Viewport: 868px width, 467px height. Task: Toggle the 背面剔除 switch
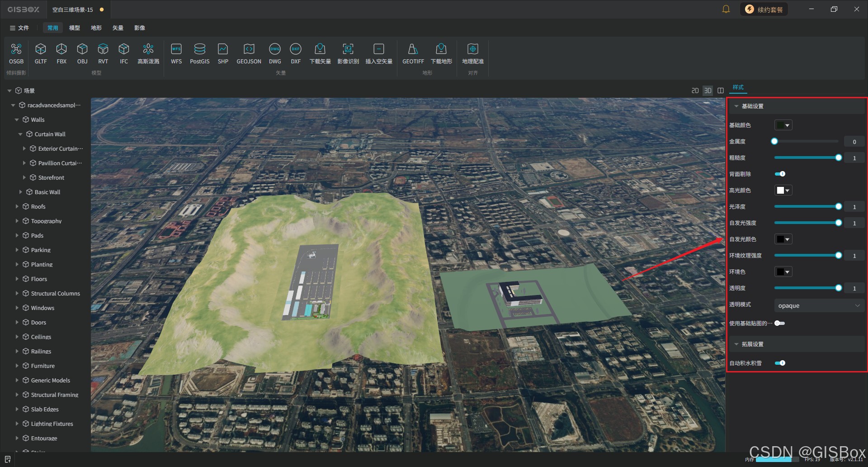pos(780,174)
